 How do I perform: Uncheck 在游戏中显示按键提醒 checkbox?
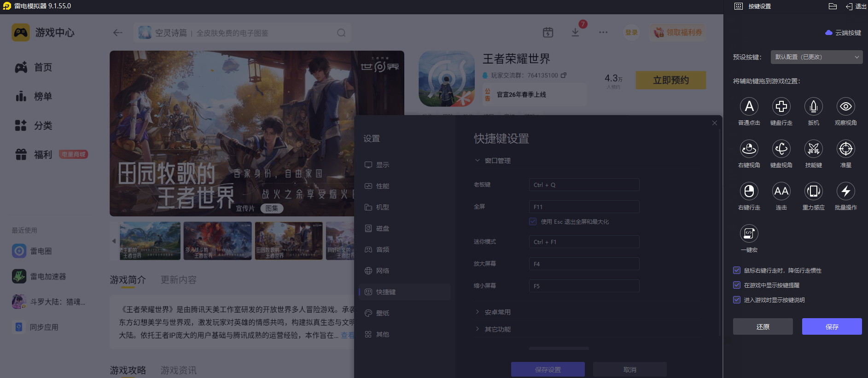737,285
